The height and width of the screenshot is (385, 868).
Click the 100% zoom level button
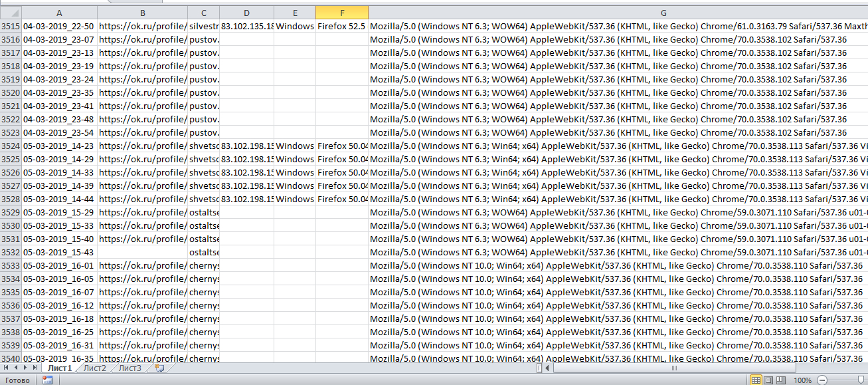[x=802, y=380]
